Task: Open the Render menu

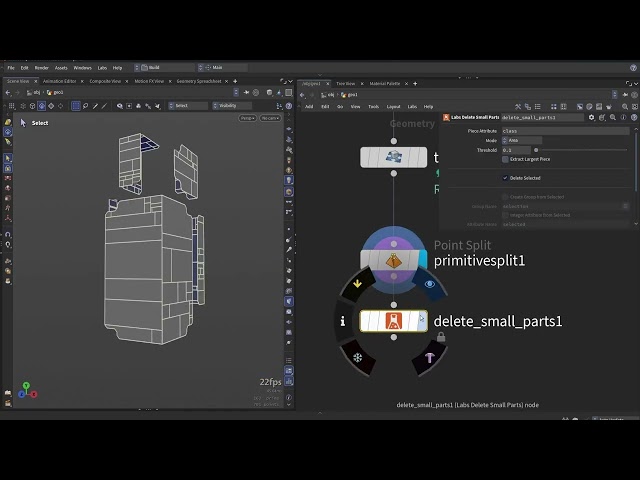Action: click(x=42, y=68)
